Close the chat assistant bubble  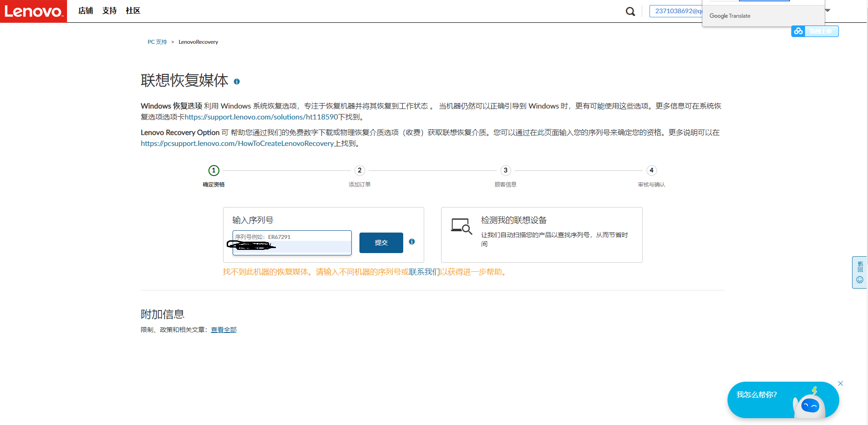tap(841, 384)
